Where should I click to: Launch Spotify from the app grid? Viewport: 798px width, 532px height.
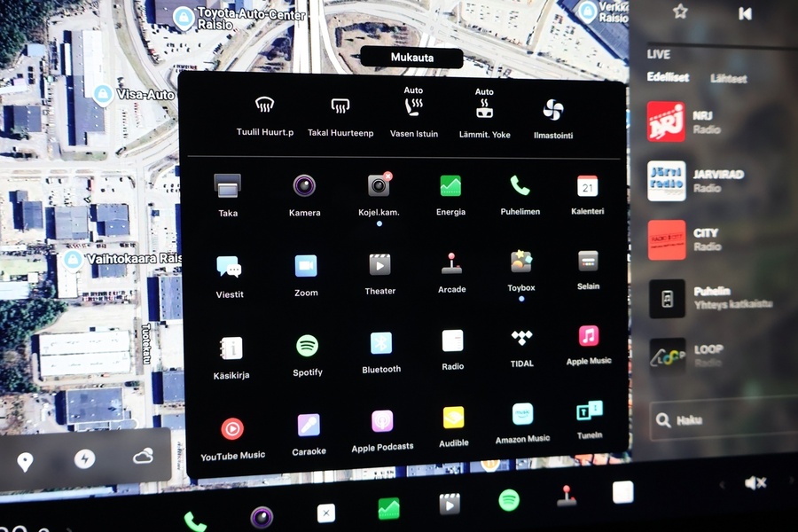click(x=307, y=346)
